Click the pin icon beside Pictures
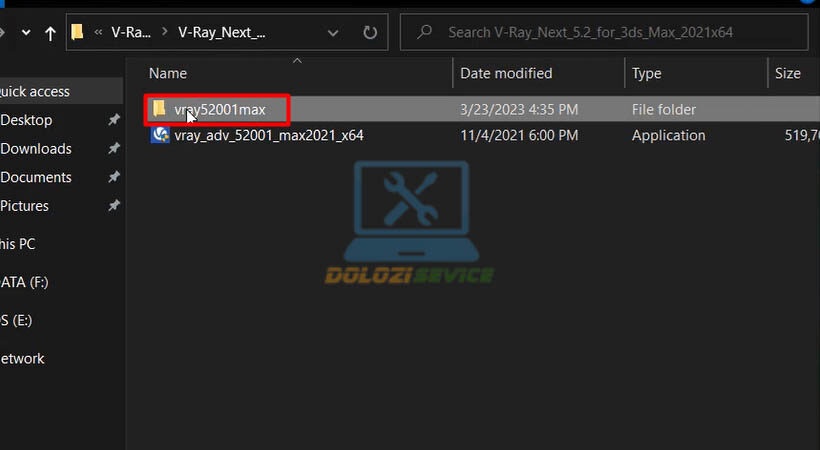820x450 pixels. point(113,206)
